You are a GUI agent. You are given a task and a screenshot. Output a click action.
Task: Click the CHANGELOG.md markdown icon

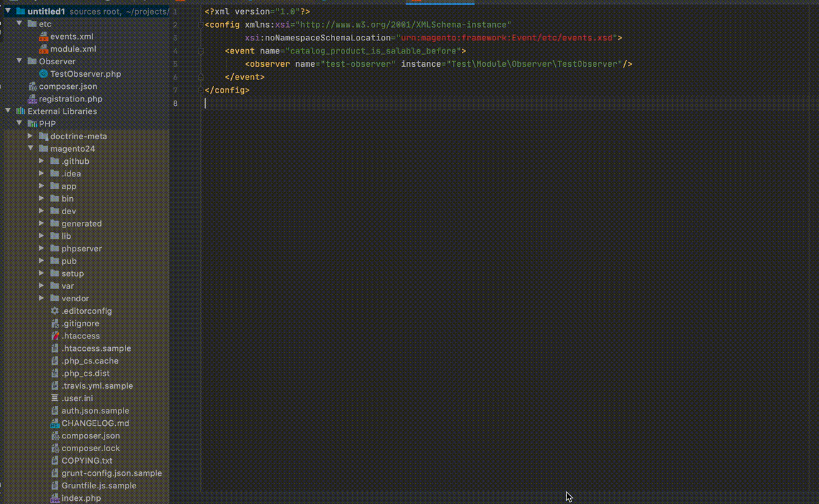(55, 423)
